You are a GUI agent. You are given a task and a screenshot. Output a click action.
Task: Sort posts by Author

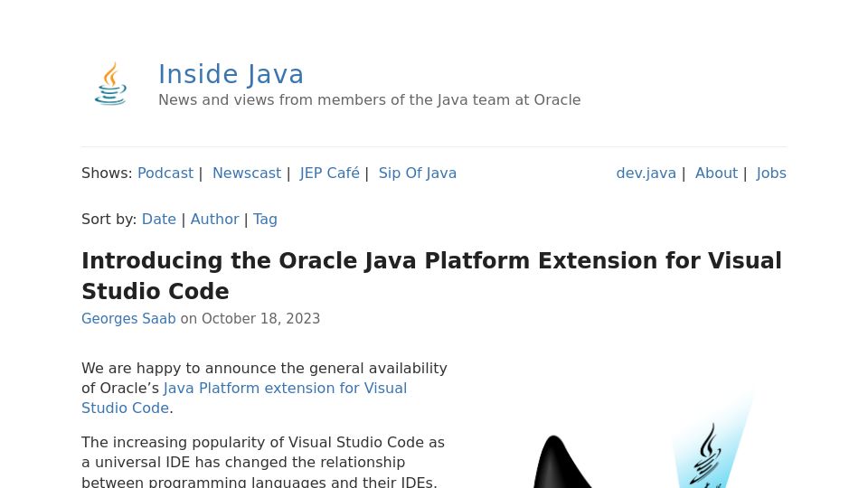click(x=215, y=219)
